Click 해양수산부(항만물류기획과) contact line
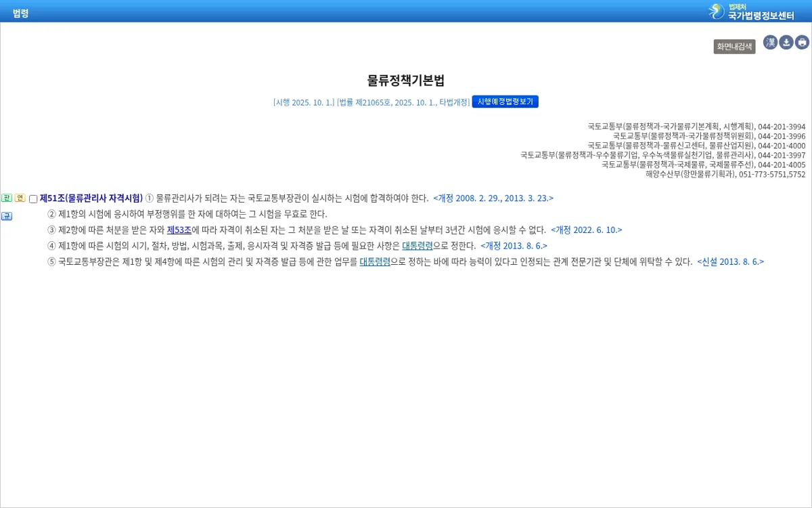This screenshot has width=812, height=508. point(725,174)
